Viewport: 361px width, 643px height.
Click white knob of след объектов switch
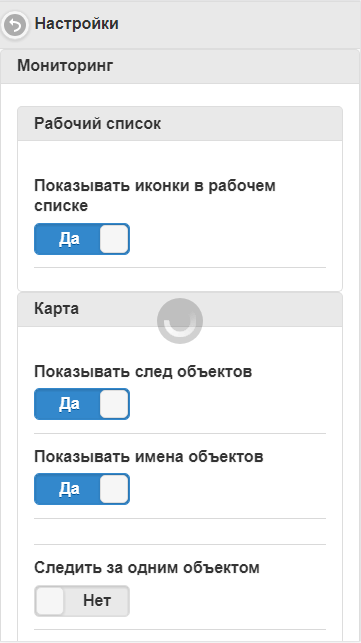(114, 404)
